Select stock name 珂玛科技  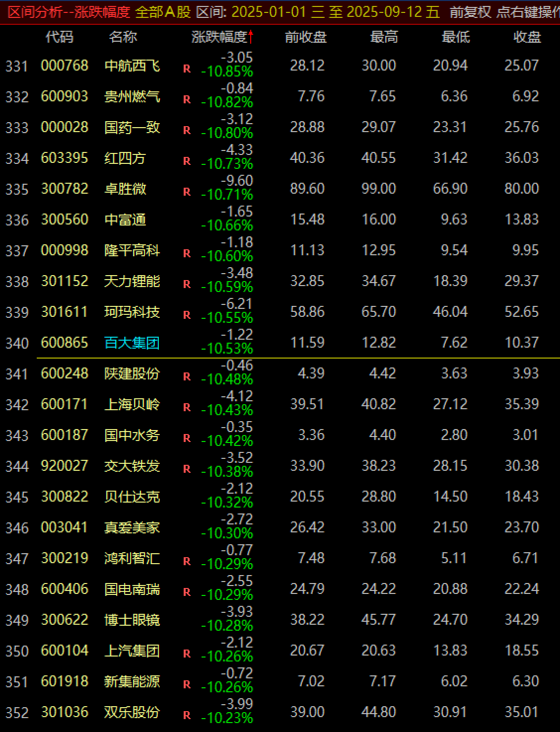point(132,312)
